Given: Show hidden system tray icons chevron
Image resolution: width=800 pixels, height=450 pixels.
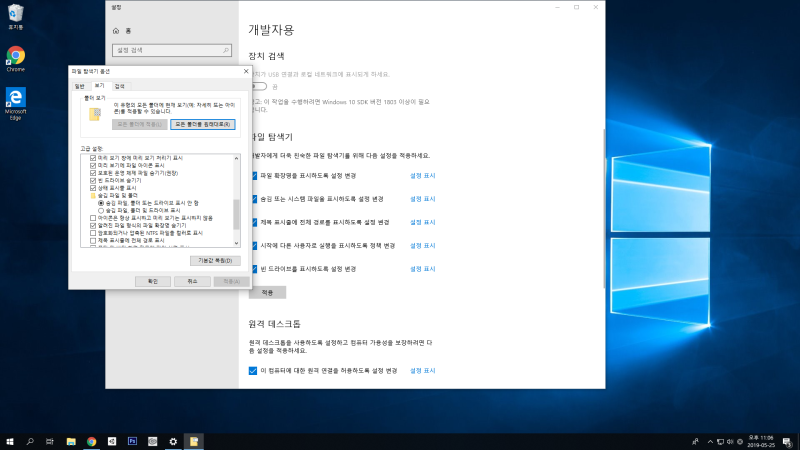Looking at the screenshot, I should pyautogui.click(x=710, y=442).
